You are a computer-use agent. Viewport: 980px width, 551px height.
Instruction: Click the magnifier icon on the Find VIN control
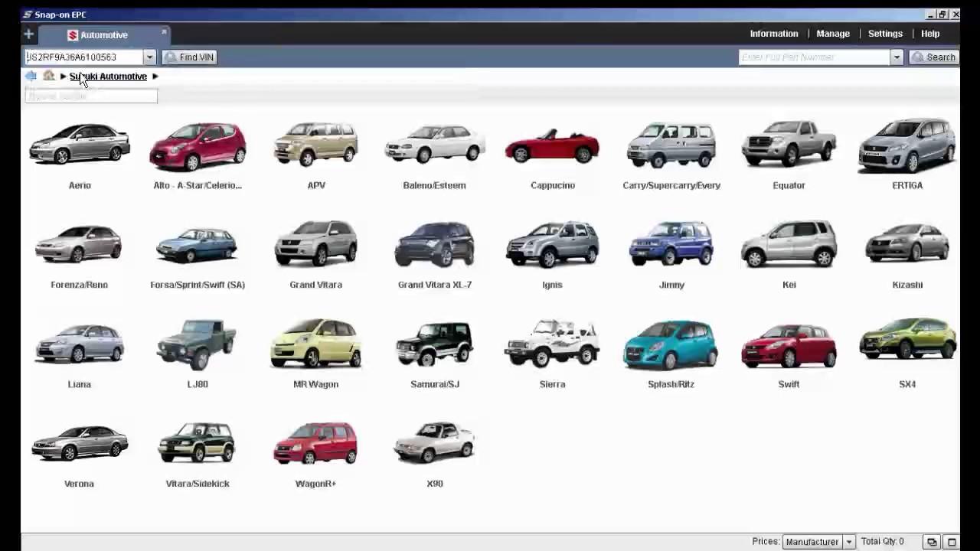pyautogui.click(x=170, y=57)
